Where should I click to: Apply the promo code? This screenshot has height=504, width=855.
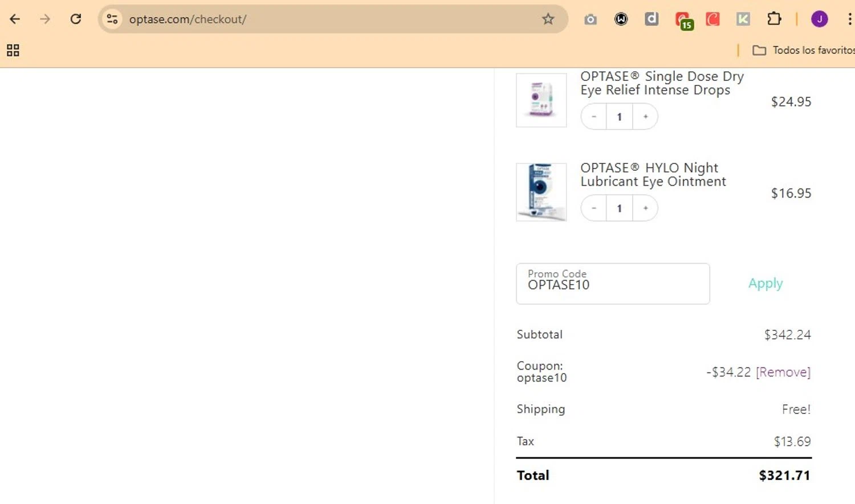[766, 284]
